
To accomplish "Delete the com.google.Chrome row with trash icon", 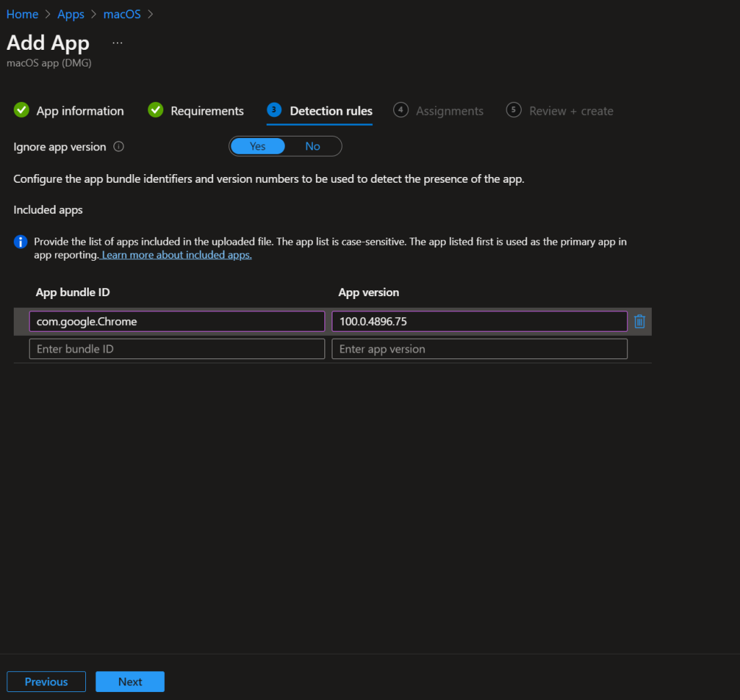I will [640, 321].
